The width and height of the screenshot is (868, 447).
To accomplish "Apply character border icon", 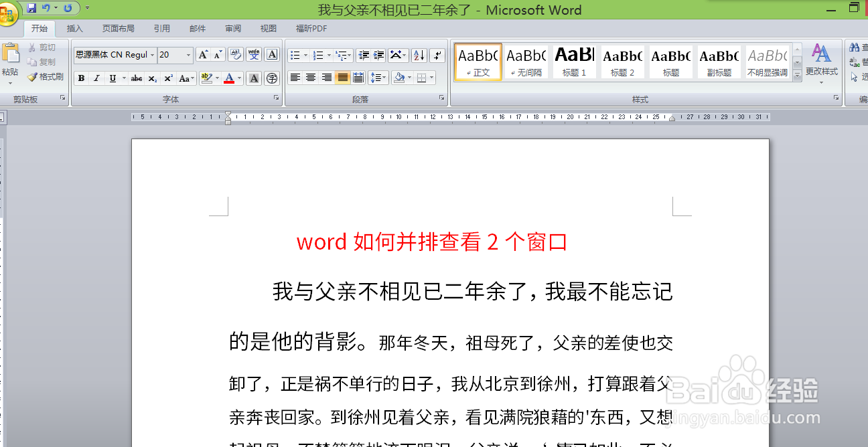I will click(272, 55).
